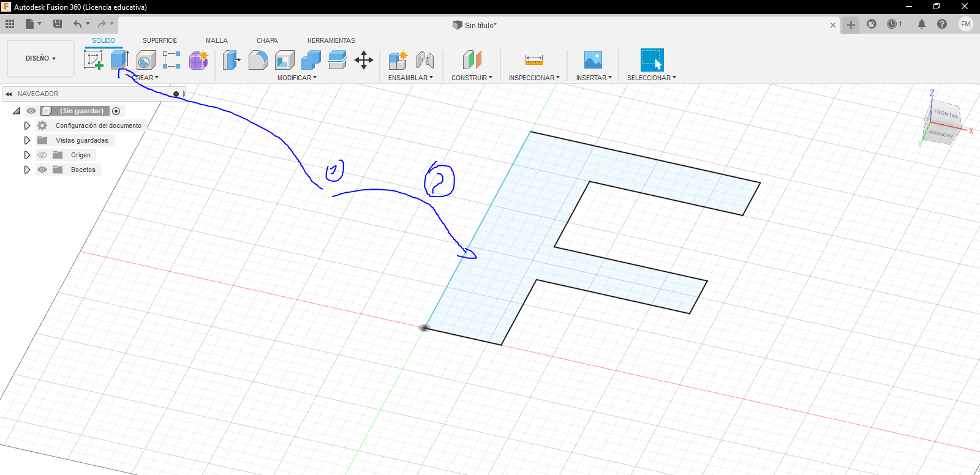
Task: Open the DISEÑO workspace dropdown
Action: (41, 58)
